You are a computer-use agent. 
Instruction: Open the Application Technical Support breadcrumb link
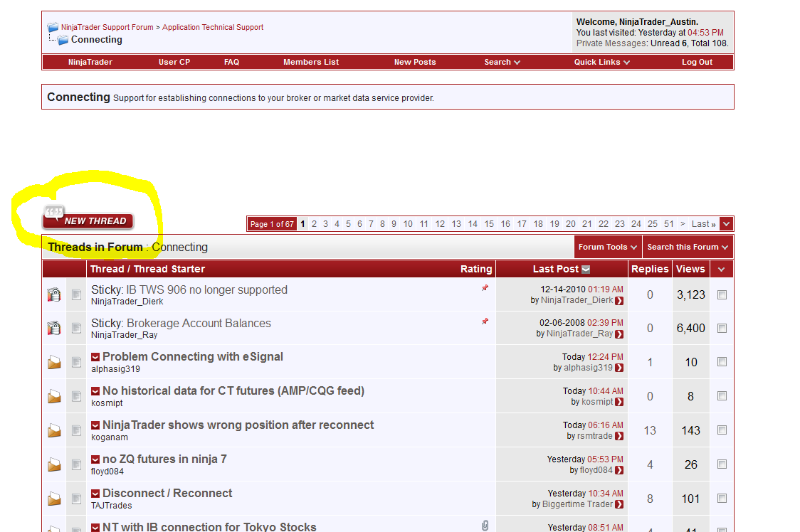click(213, 27)
